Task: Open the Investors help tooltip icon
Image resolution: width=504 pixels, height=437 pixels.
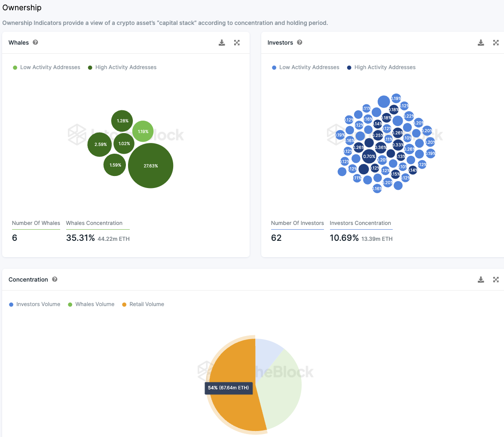Action: click(299, 42)
